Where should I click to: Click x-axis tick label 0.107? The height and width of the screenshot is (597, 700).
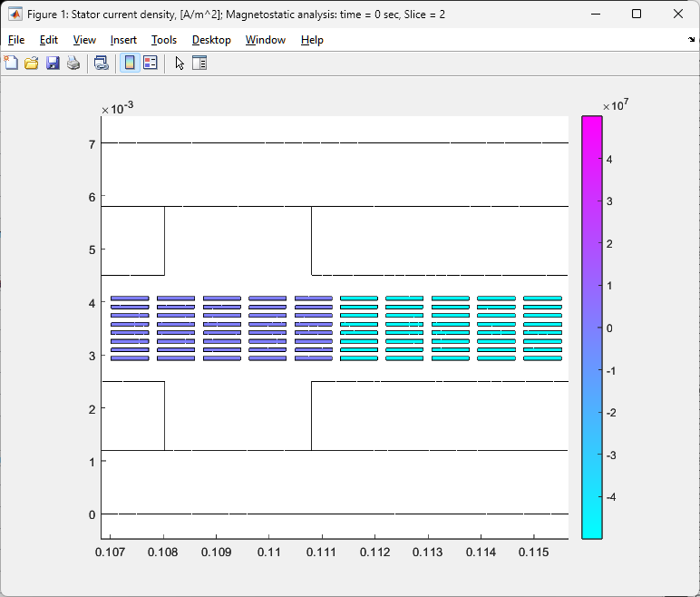[x=111, y=553]
